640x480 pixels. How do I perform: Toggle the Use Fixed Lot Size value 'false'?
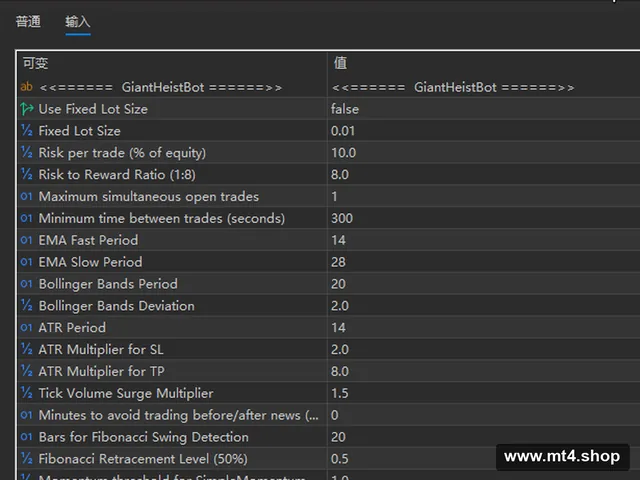(x=344, y=109)
